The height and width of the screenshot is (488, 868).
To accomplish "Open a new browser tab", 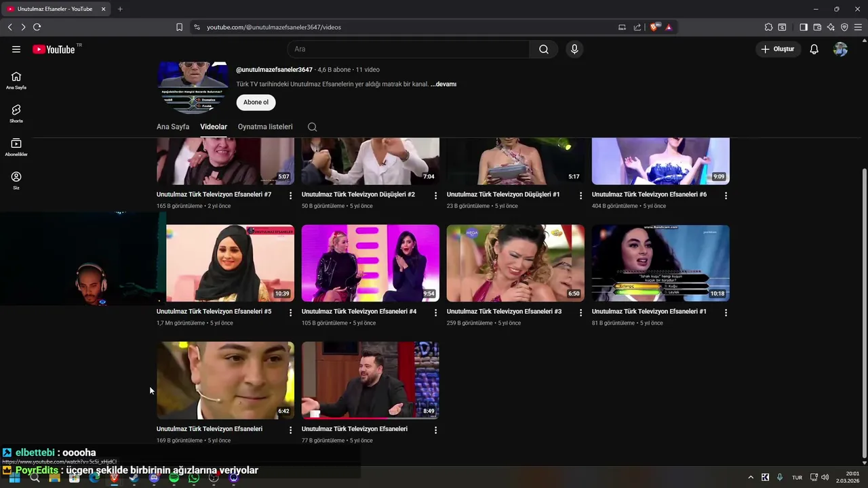I will (120, 9).
